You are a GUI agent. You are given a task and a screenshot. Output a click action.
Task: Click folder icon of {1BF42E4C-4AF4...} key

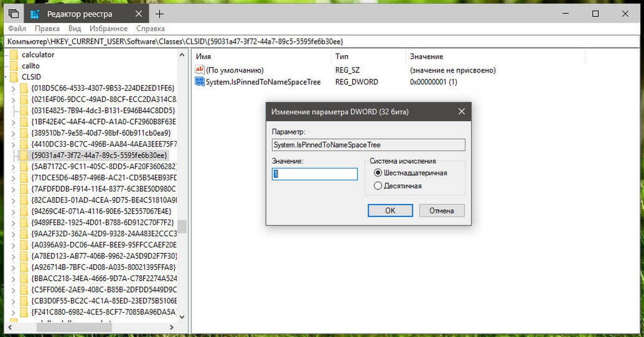click(24, 122)
